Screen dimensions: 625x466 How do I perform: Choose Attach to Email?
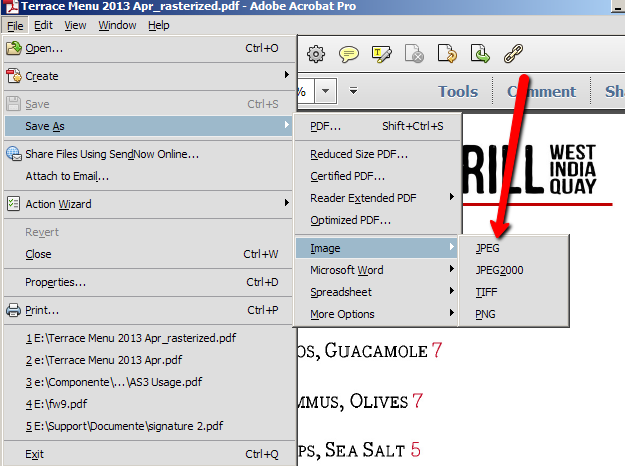[148, 176]
